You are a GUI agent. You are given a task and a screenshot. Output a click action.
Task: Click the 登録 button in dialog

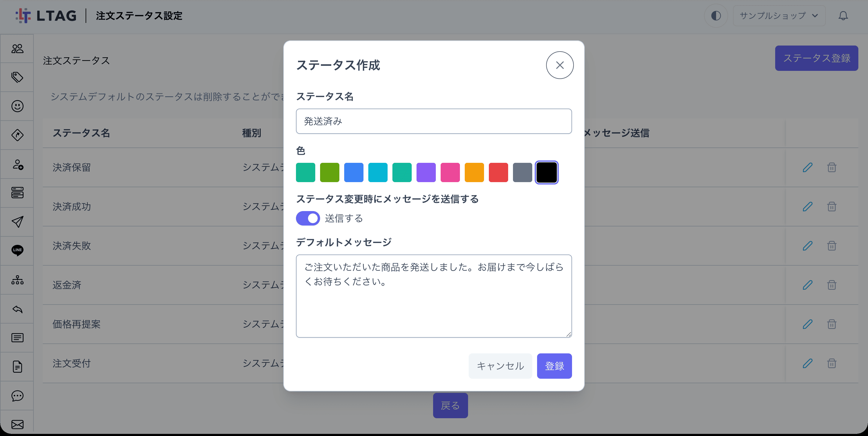click(554, 366)
